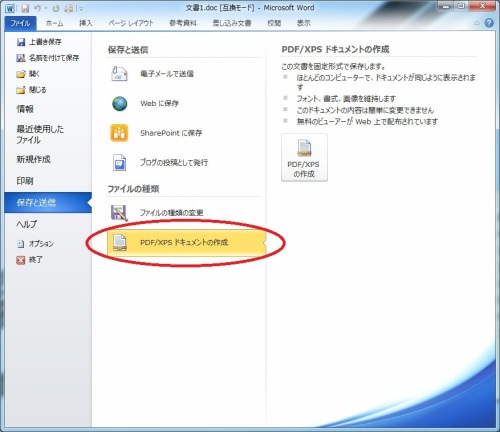Select the 保存と送信 page

point(48,202)
